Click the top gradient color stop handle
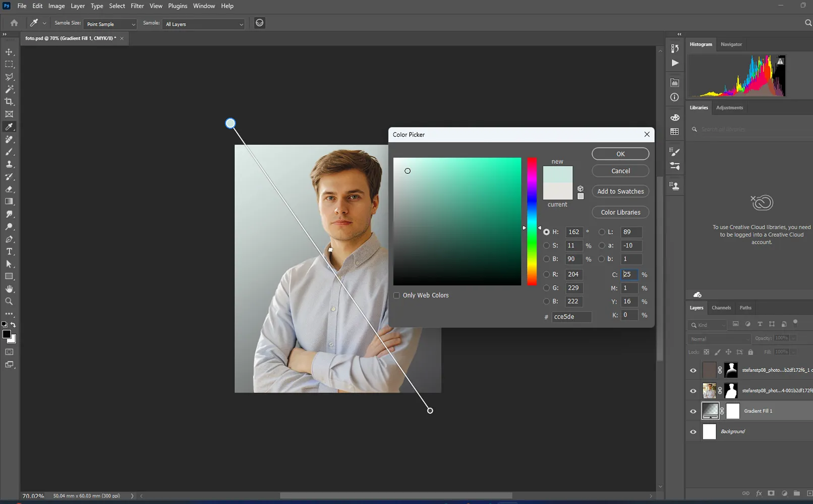Screen dimensions: 813x504 [x=230, y=123]
